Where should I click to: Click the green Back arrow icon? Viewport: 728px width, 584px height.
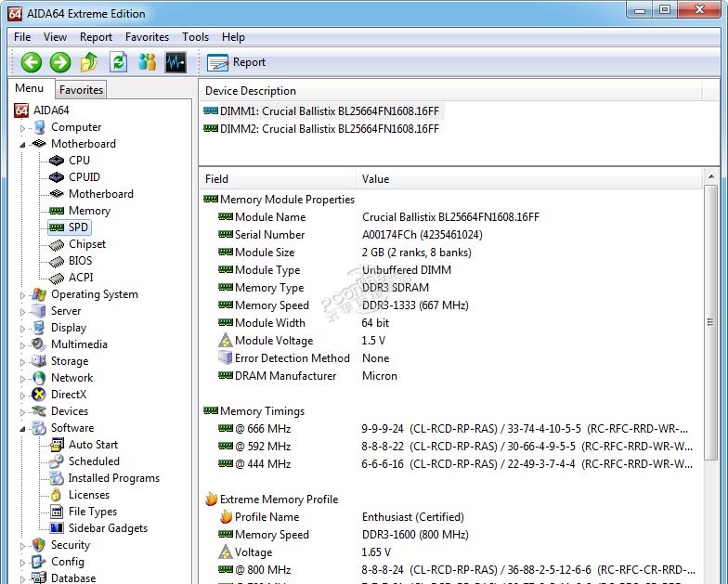point(32,62)
